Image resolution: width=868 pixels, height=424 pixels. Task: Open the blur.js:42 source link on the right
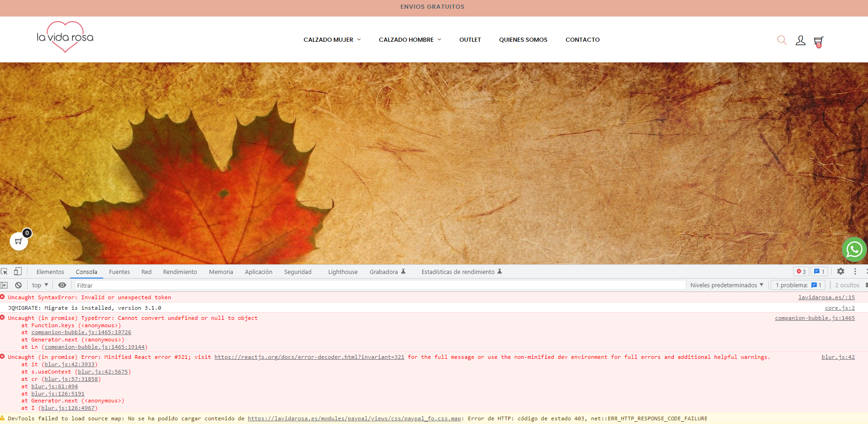tap(838, 357)
